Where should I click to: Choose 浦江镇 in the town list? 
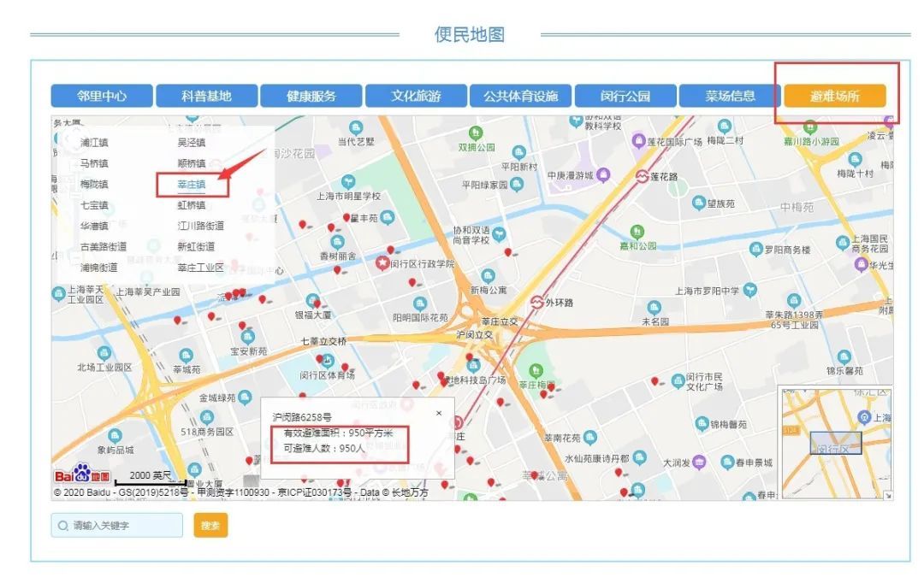pyautogui.click(x=94, y=143)
